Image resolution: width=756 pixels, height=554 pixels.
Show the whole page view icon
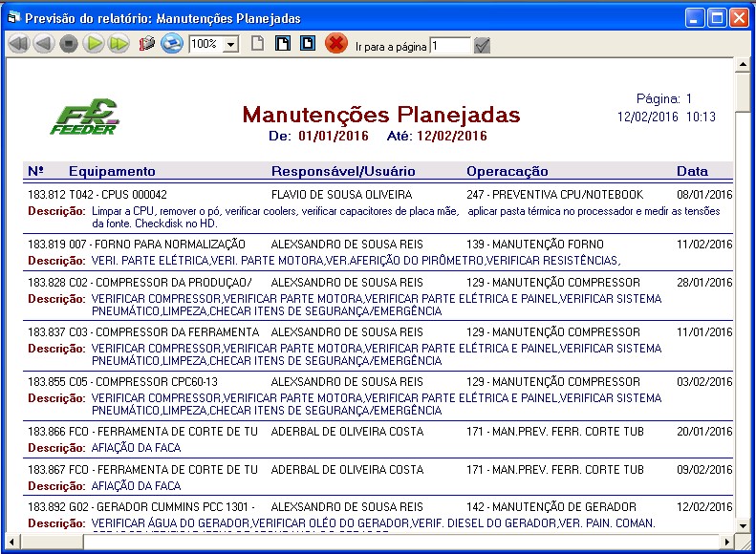coord(258,43)
